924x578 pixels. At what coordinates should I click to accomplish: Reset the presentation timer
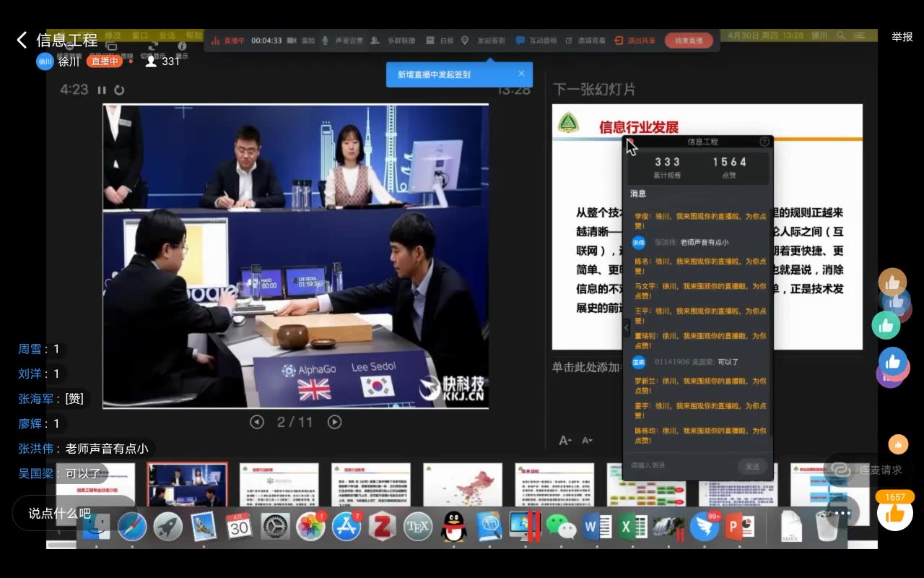click(120, 90)
